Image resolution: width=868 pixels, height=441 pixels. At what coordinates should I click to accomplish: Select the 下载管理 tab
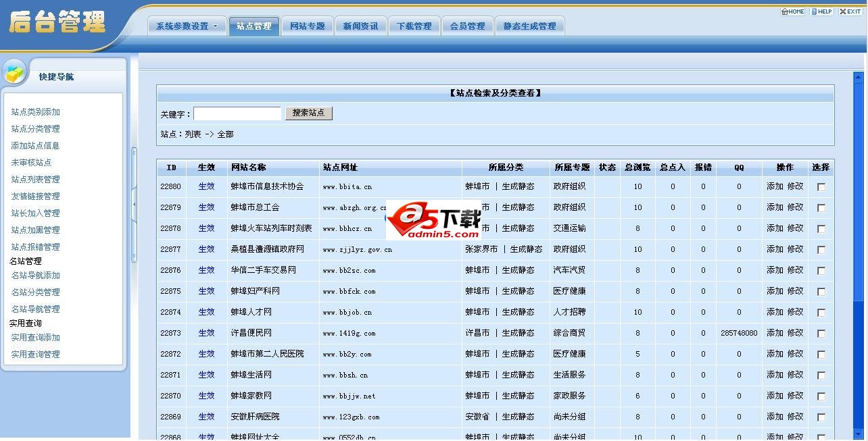(x=414, y=26)
